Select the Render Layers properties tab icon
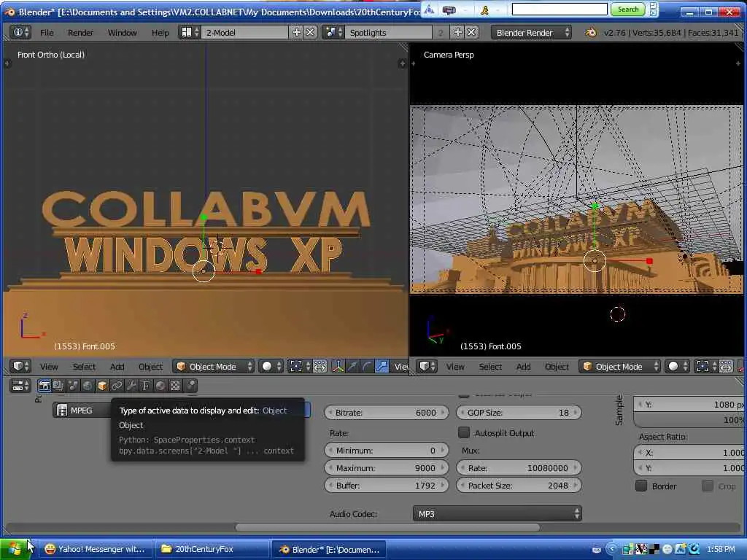 [58, 386]
